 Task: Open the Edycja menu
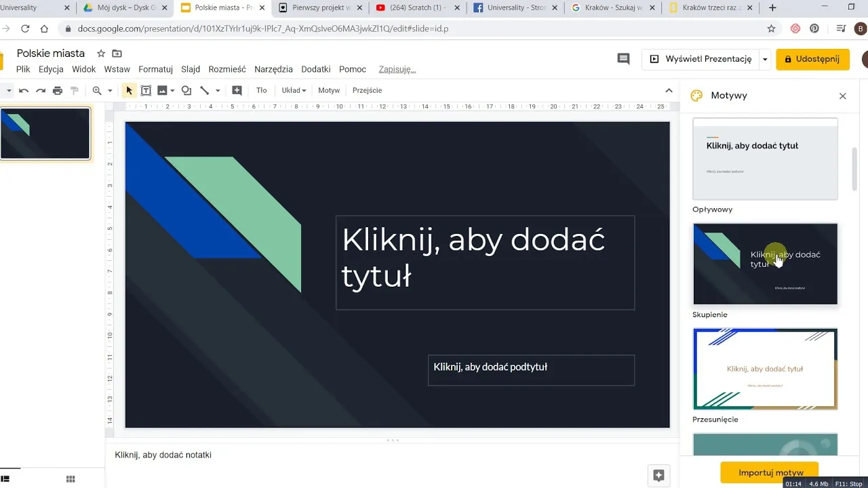click(51, 69)
